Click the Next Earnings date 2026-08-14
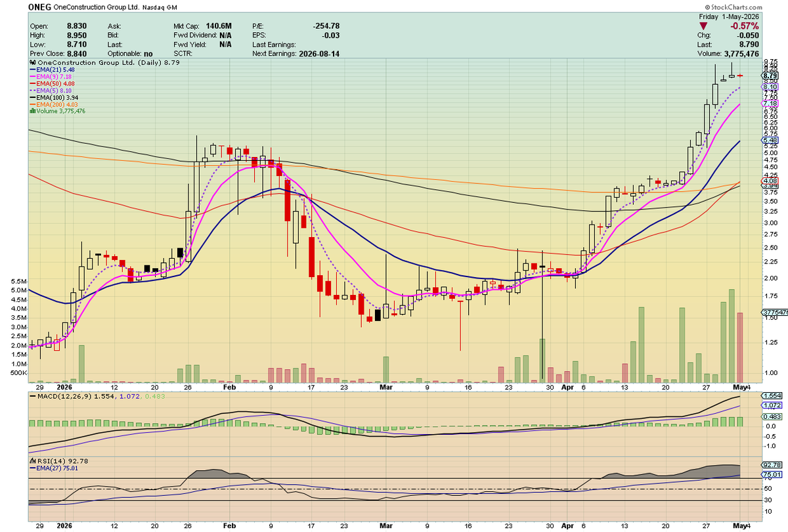This screenshot has height=532, width=788. pos(320,53)
